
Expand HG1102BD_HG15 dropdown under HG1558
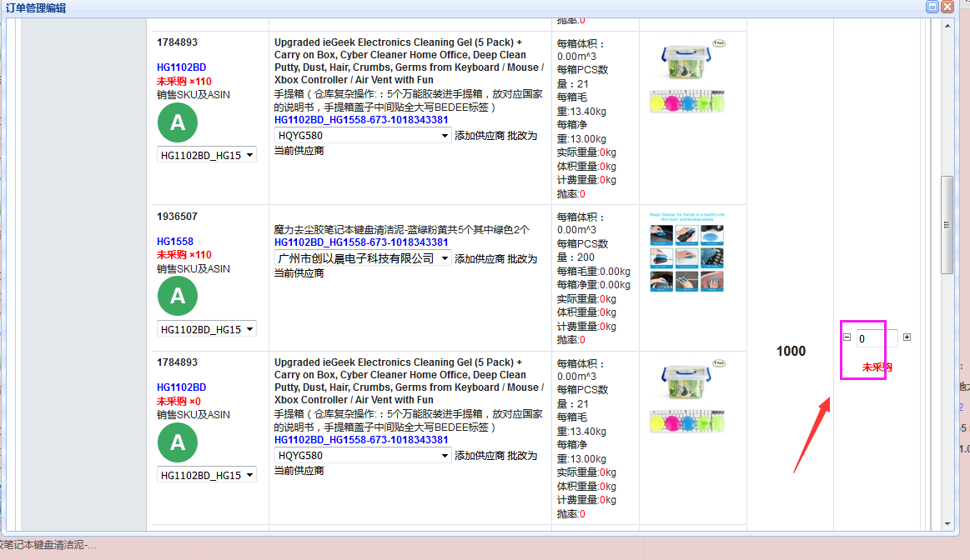(207, 329)
